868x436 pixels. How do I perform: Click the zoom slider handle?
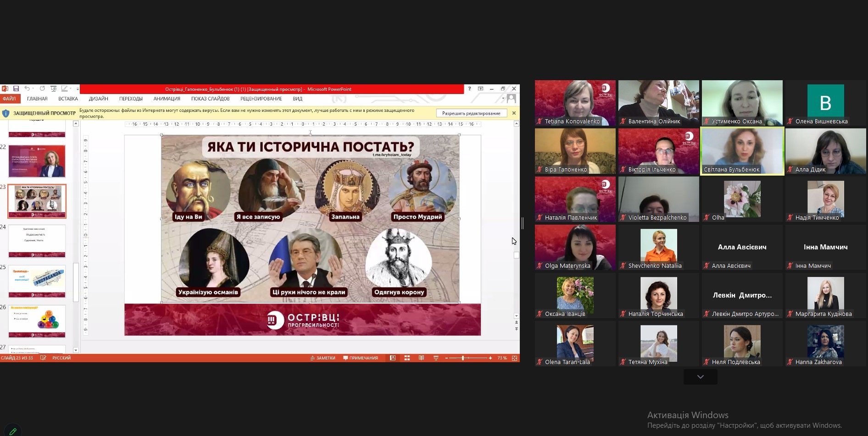(x=463, y=358)
